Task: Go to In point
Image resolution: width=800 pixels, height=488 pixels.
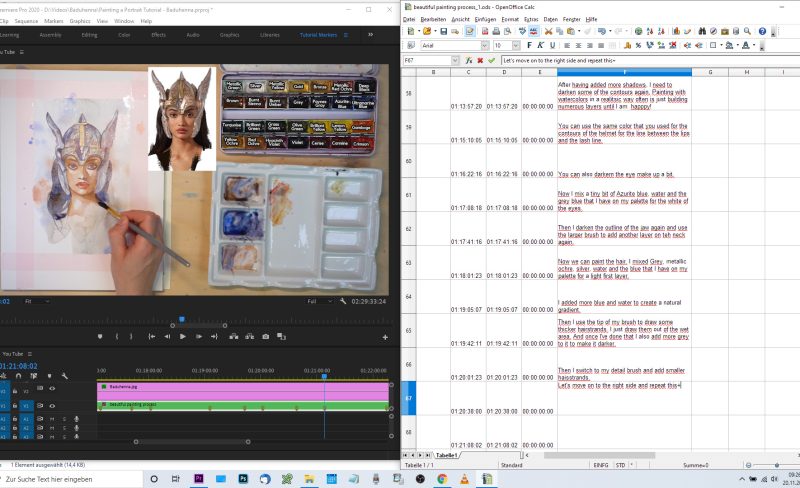Action: 152,336
